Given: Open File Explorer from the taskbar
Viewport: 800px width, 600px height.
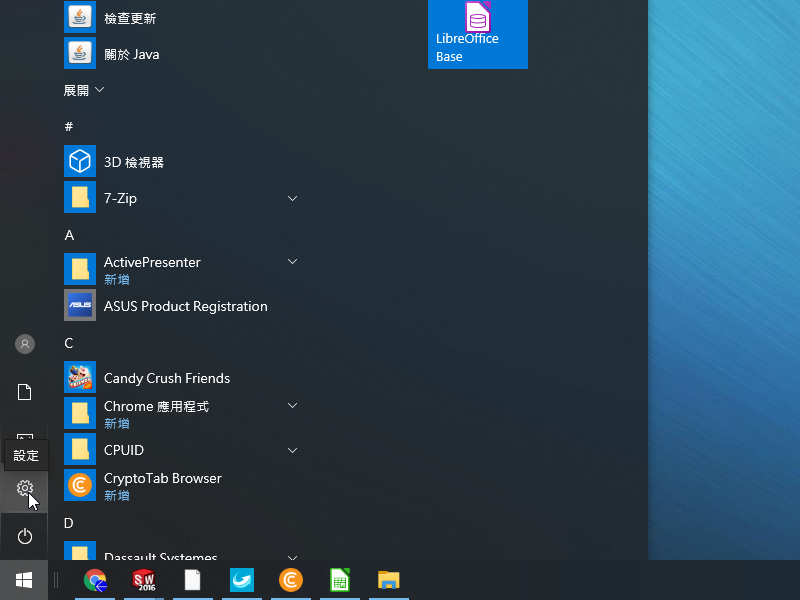Looking at the screenshot, I should pyautogui.click(x=389, y=580).
